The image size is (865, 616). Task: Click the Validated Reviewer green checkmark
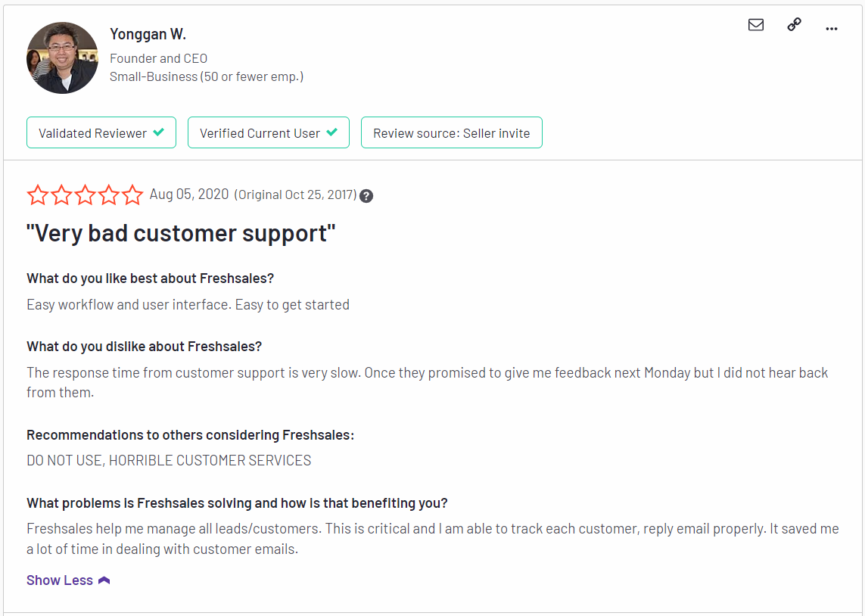click(x=158, y=132)
